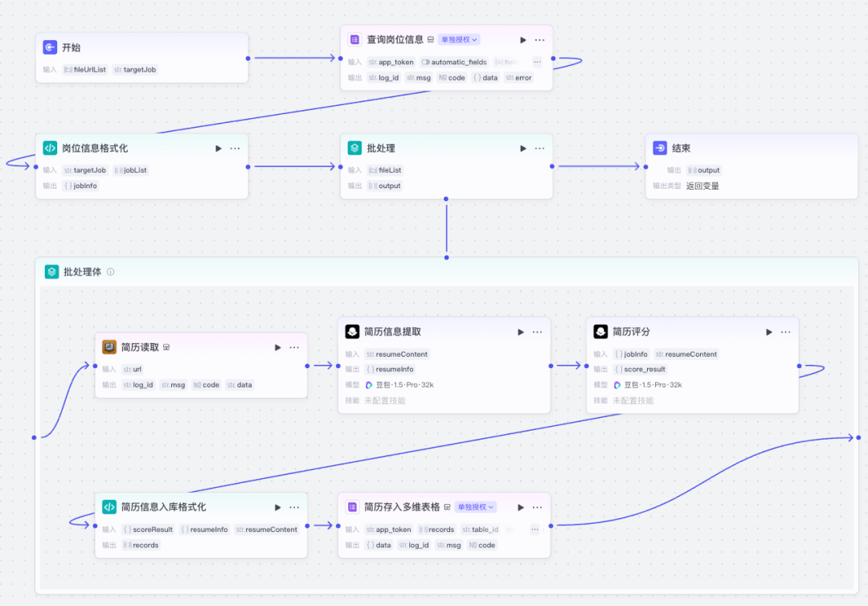The height and width of the screenshot is (606, 868).
Task: Click the 简历存入多维表格 node table icon
Action: [352, 507]
